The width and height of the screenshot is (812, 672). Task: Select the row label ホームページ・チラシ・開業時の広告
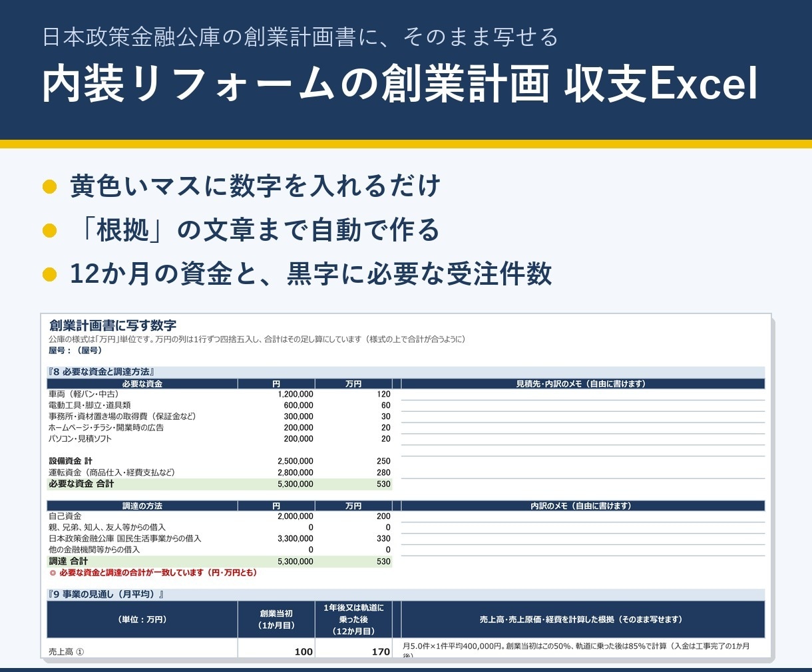(x=106, y=428)
